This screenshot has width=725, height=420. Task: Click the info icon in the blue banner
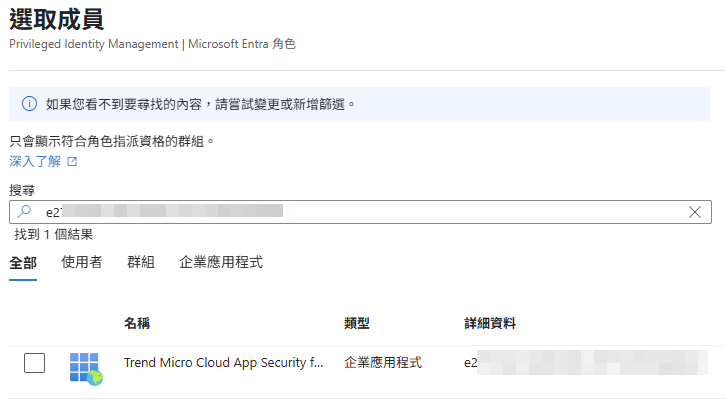tap(28, 104)
